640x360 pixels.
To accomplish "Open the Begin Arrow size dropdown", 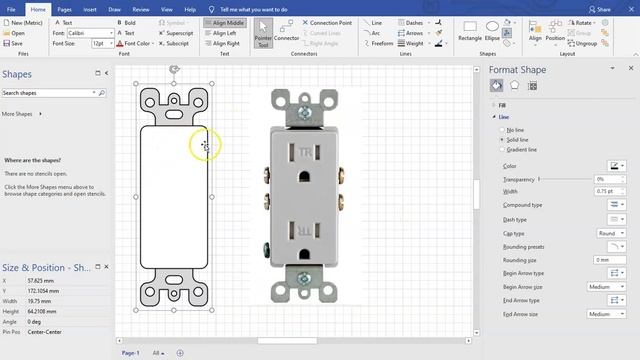I will point(606,287).
